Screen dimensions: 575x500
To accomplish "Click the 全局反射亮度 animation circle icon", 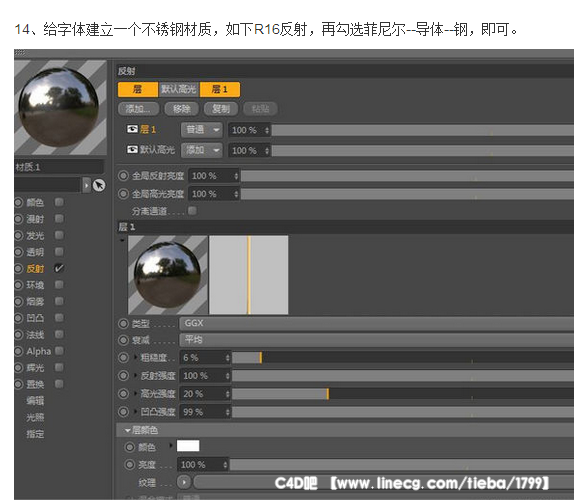I will [x=123, y=176].
